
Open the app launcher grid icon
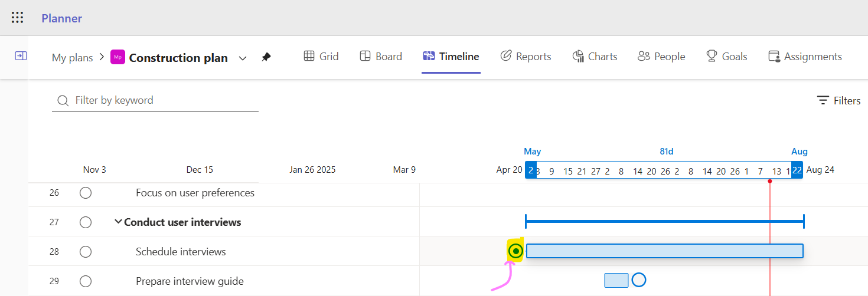coord(18,18)
